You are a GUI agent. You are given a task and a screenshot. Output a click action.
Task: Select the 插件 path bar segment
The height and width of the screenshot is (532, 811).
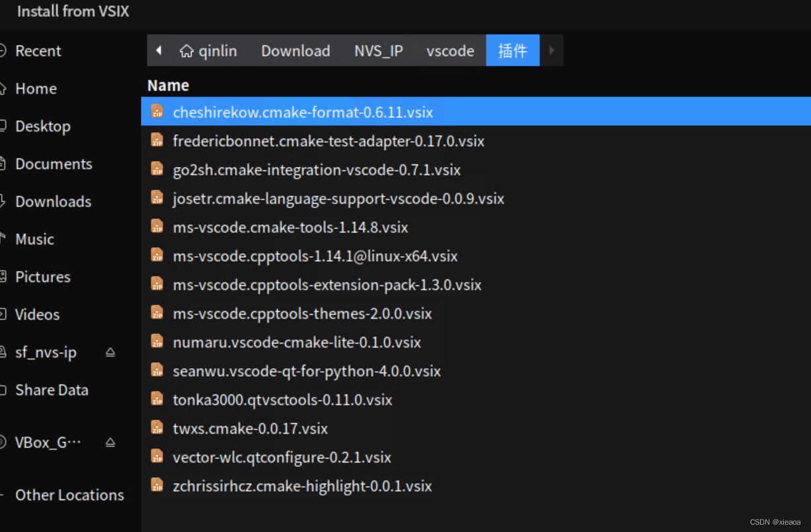pyautogui.click(x=513, y=51)
